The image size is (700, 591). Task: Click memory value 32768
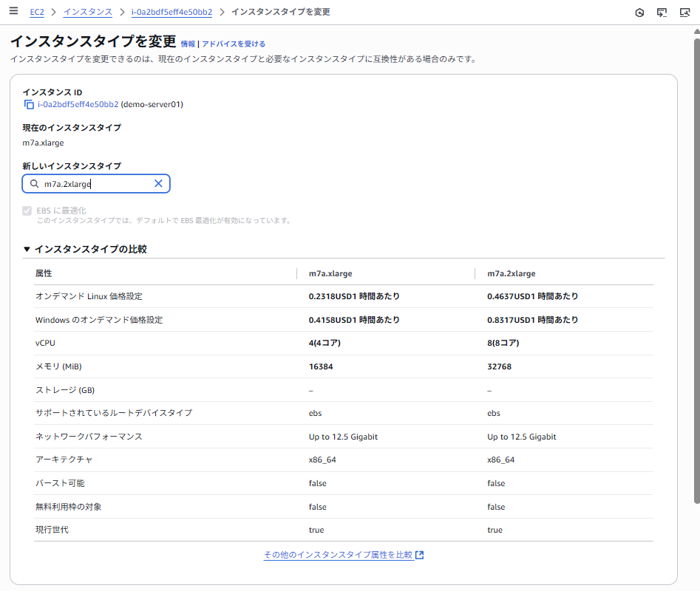[500, 366]
